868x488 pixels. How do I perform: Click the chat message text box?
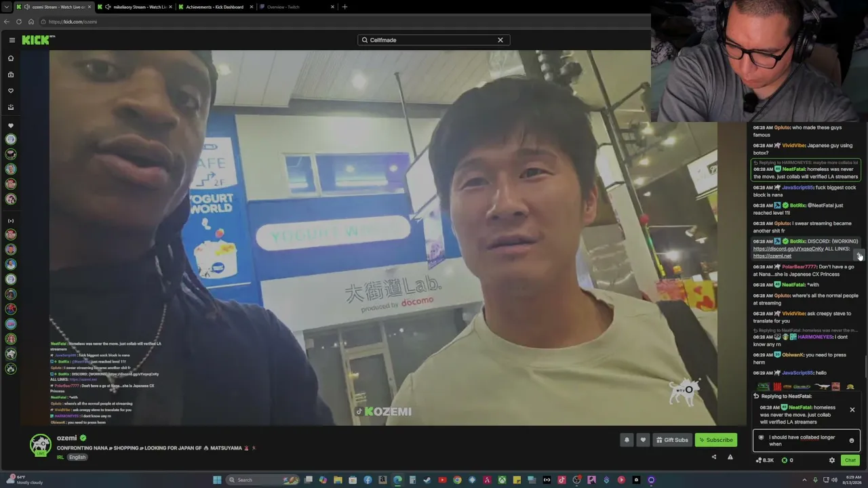pos(806,441)
